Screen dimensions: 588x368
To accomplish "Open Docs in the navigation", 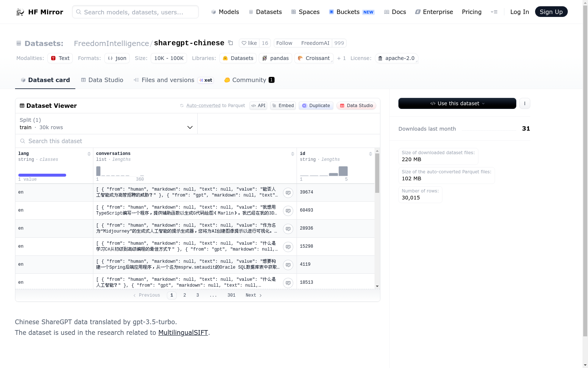I will [x=395, y=12].
